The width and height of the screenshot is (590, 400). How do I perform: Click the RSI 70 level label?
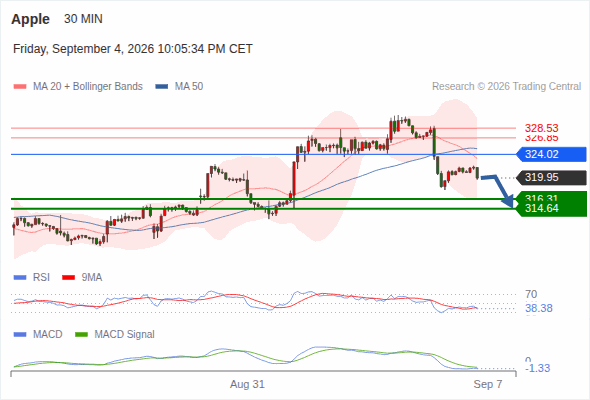531,294
